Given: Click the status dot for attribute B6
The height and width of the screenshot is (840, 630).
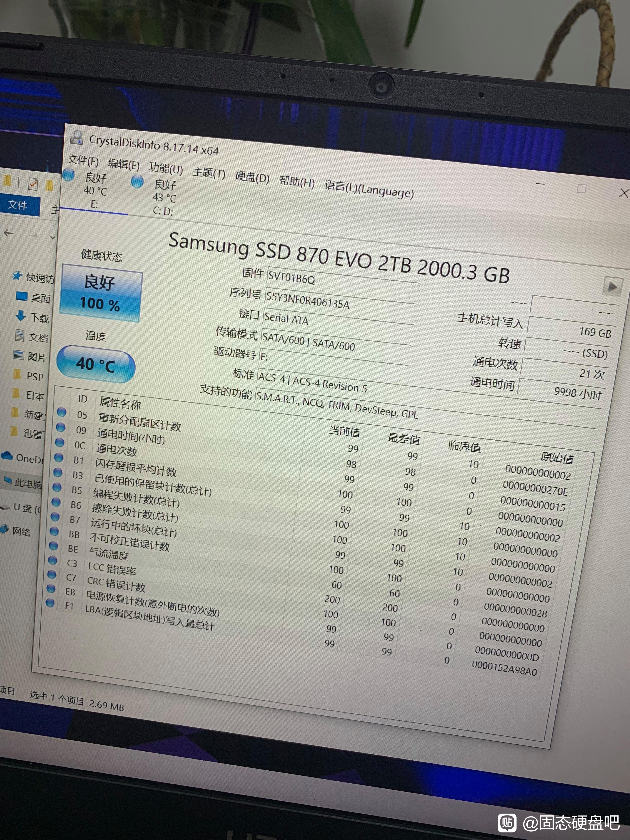Looking at the screenshot, I should [x=56, y=502].
